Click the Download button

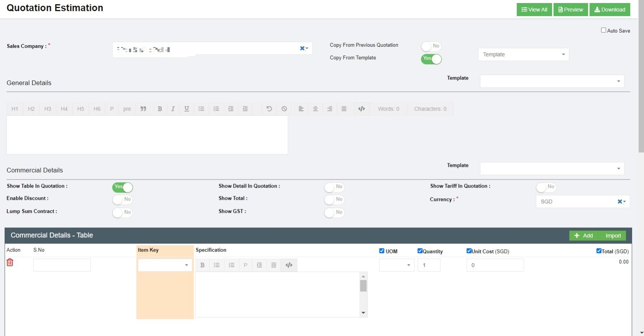point(609,10)
